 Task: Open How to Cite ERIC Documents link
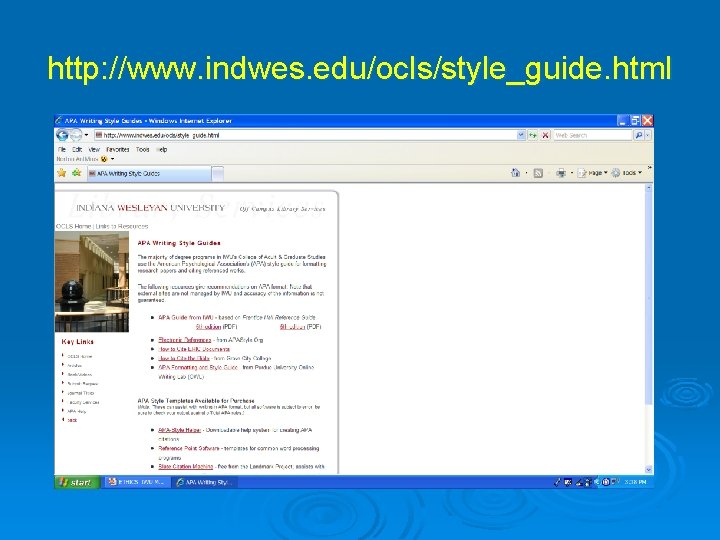click(x=194, y=349)
